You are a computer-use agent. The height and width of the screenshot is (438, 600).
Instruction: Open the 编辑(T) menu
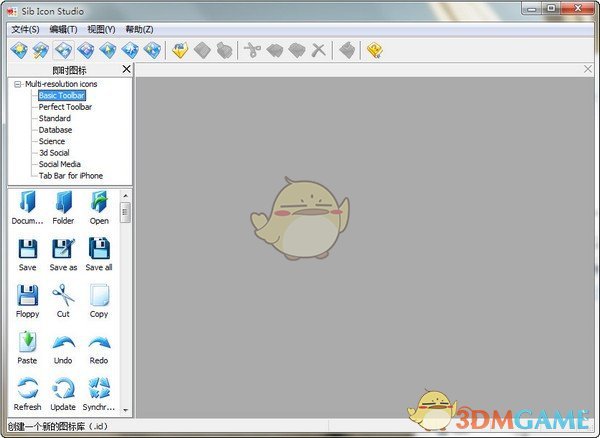point(63,29)
